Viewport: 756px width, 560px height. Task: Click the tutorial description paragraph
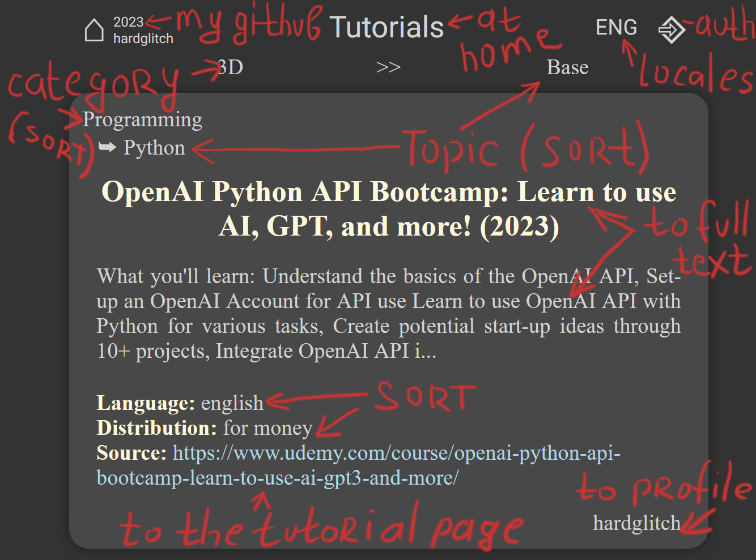pyautogui.click(x=389, y=313)
